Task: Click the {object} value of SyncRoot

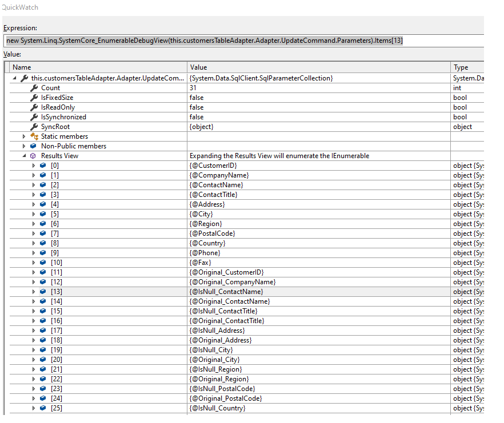Action: [202, 127]
